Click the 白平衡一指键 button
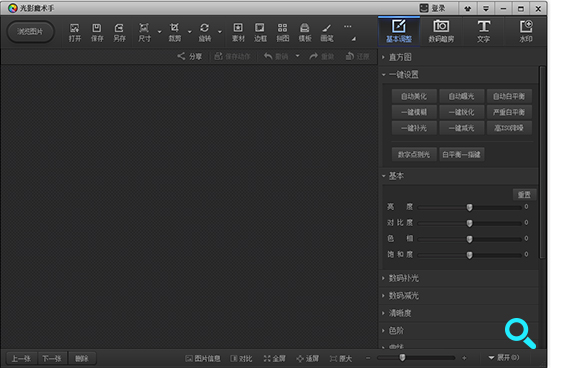 click(462, 154)
